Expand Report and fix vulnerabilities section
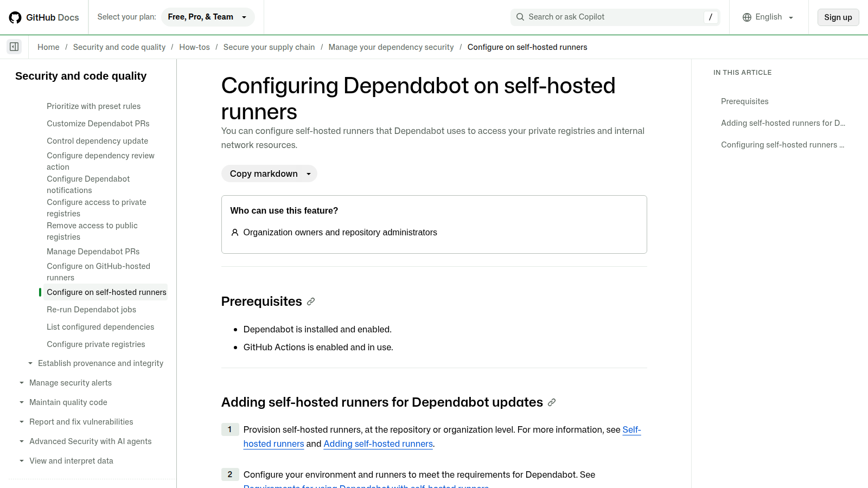Viewport: 868px width, 488px height. (22, 422)
